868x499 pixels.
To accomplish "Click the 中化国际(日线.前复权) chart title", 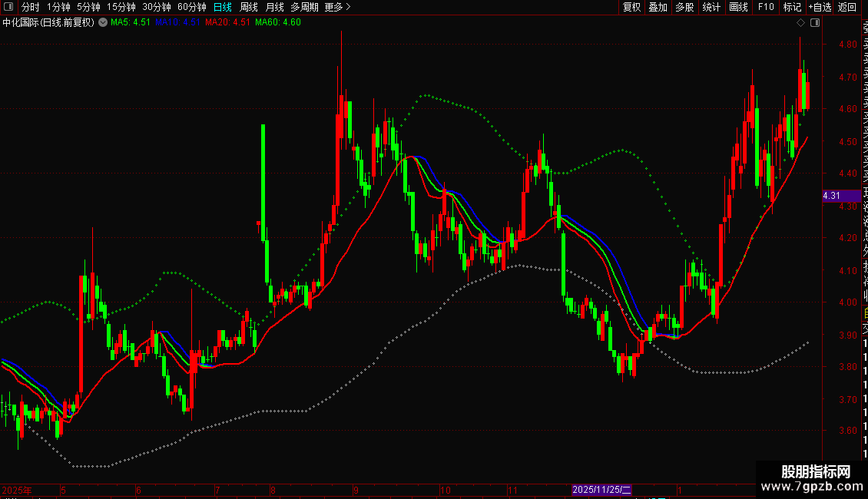I will tap(48, 23).
